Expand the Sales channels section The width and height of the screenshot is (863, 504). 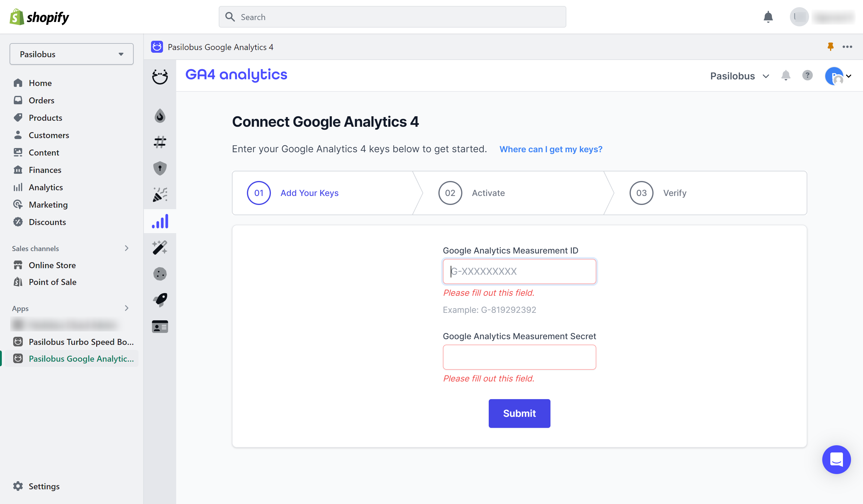pyautogui.click(x=126, y=248)
